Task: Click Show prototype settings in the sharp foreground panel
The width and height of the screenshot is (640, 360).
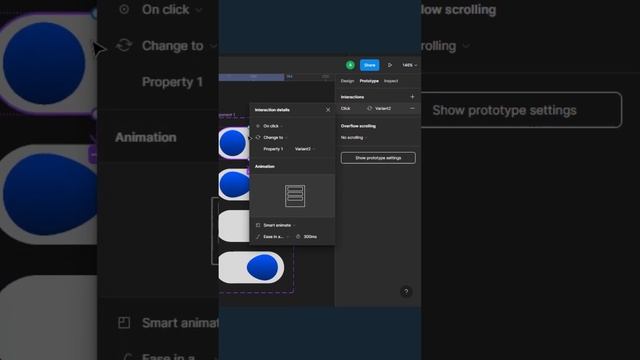Action: coord(378,158)
